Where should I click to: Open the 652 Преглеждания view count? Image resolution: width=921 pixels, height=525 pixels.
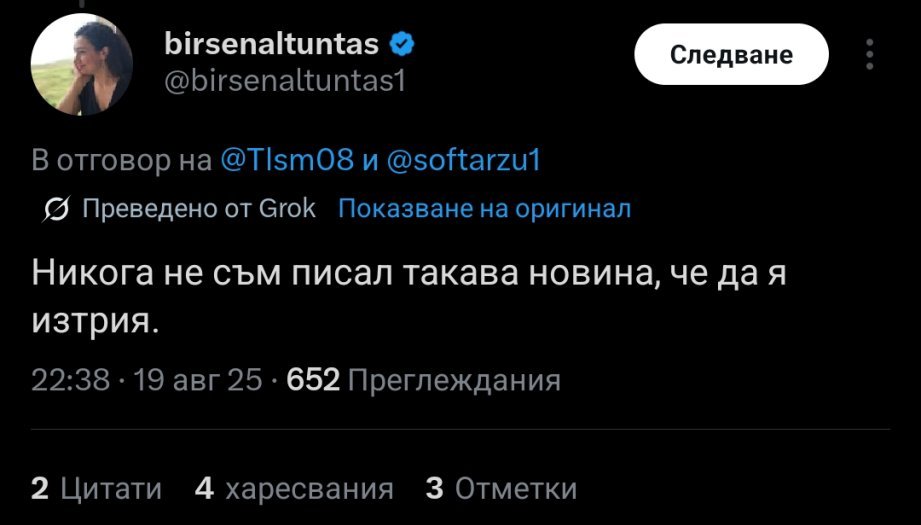(x=423, y=380)
